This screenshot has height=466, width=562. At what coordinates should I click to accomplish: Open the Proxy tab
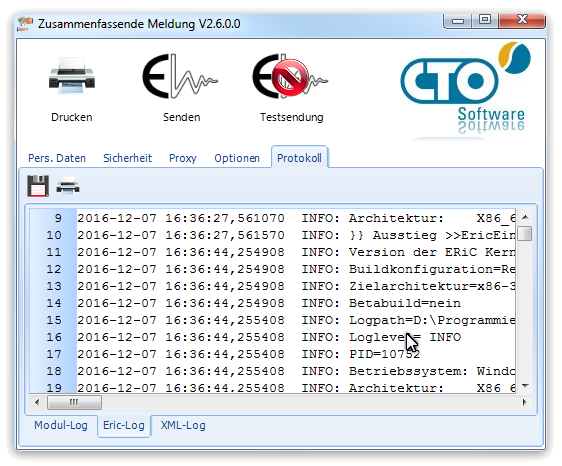[x=183, y=158]
